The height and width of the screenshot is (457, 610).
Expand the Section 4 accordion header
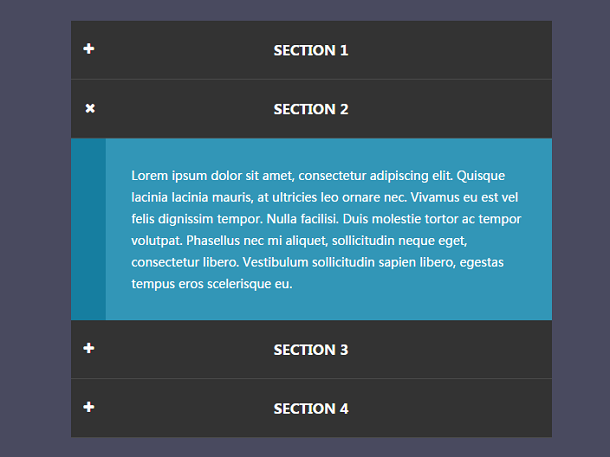pos(311,408)
